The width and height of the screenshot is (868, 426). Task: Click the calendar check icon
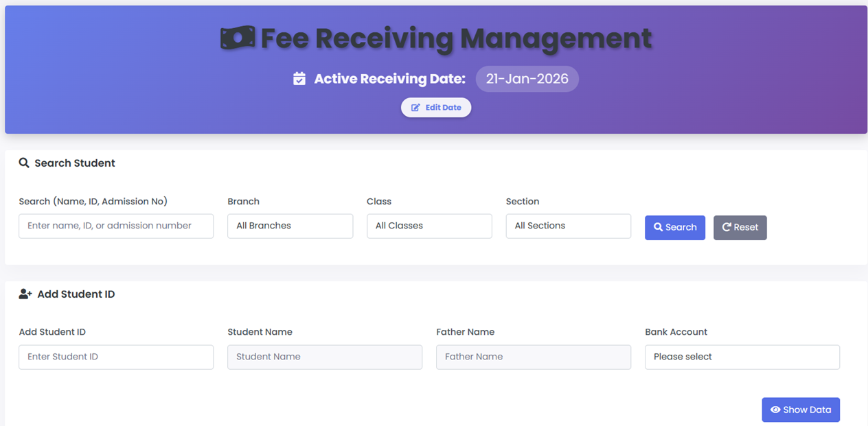299,79
